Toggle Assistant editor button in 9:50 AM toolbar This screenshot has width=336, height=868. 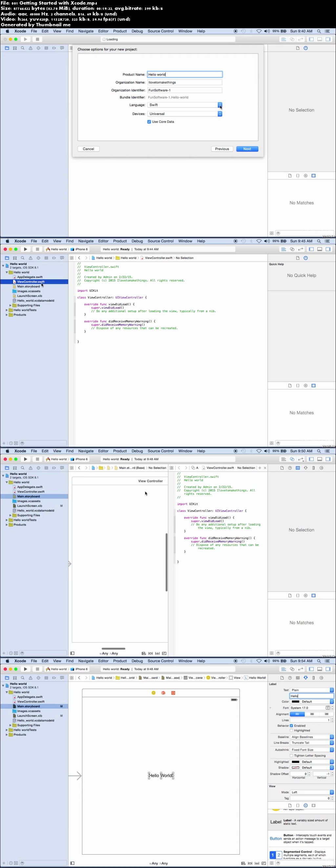pyautogui.click(x=292, y=459)
